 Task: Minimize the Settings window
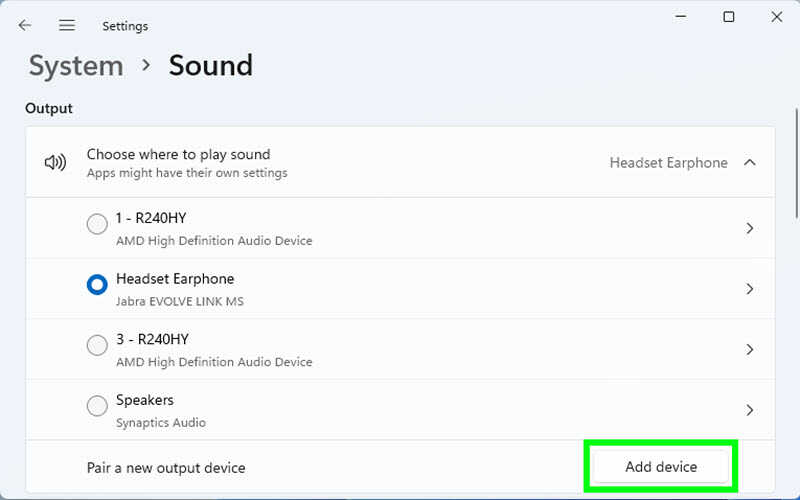[x=681, y=17]
